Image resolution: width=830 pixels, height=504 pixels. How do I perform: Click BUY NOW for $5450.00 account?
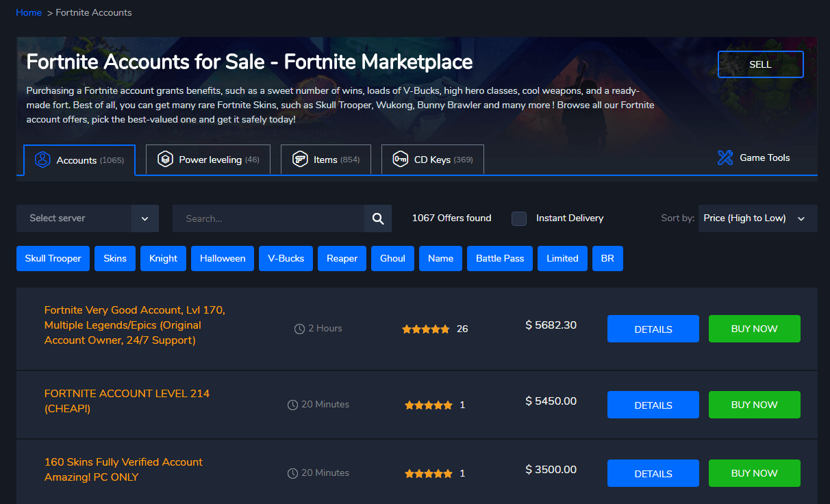coord(755,405)
